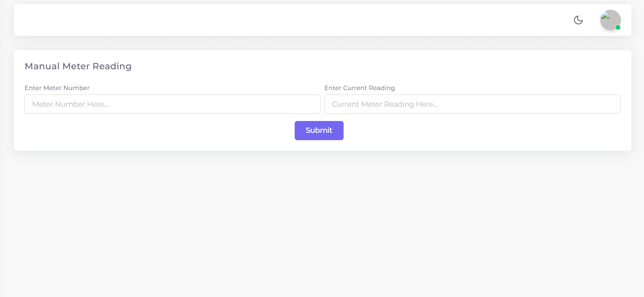The width and height of the screenshot is (644, 297).
Task: Click the word "Submit" on purple button
Action: (x=319, y=130)
